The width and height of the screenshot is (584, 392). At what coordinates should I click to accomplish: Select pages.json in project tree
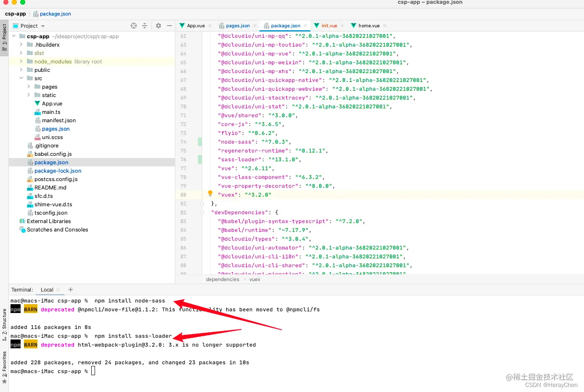56,129
